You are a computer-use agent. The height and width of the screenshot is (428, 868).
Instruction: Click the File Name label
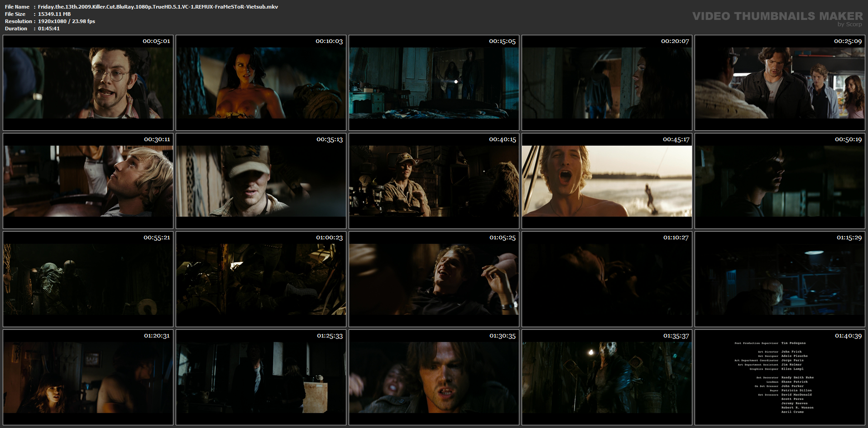pos(17,7)
